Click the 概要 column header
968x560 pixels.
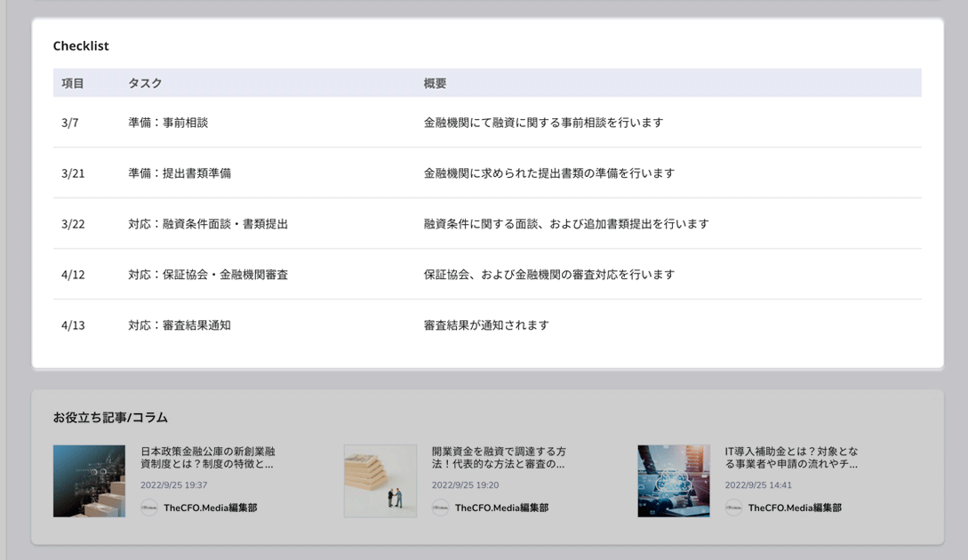coord(435,84)
